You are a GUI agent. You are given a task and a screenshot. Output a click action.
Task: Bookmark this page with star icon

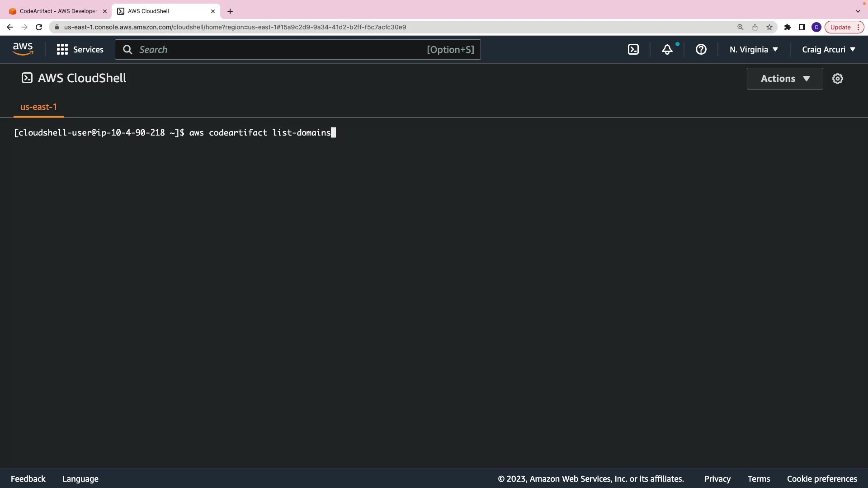[x=769, y=27]
